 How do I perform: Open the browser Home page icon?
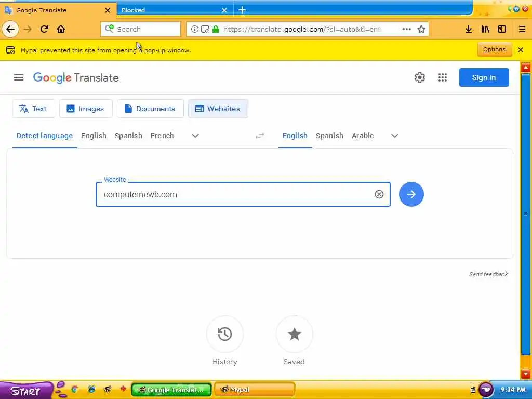(x=61, y=29)
